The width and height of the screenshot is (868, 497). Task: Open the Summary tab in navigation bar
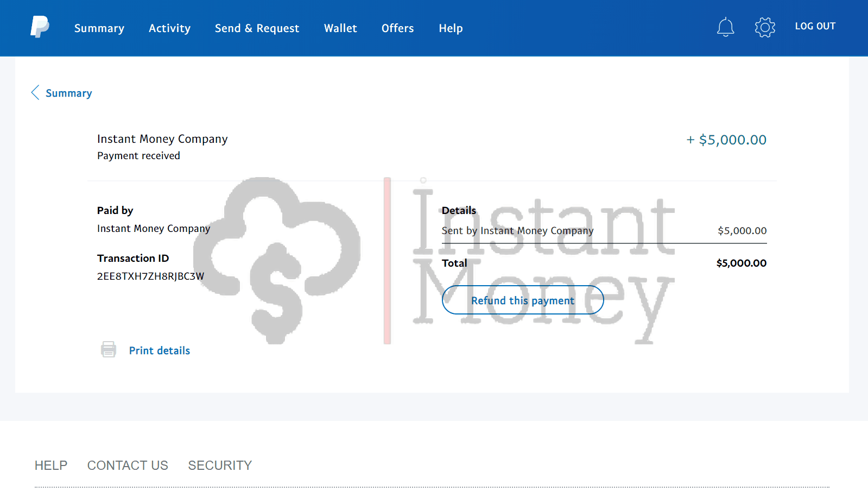(99, 28)
